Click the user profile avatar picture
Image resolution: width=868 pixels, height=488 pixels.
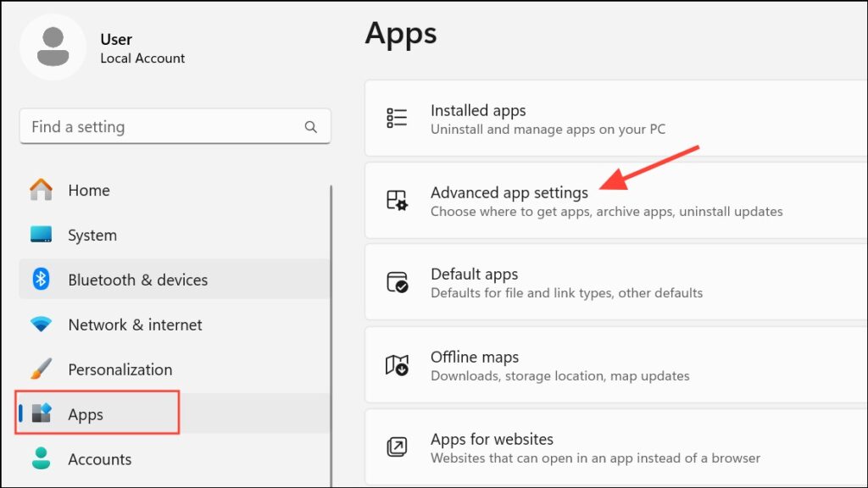click(53, 47)
